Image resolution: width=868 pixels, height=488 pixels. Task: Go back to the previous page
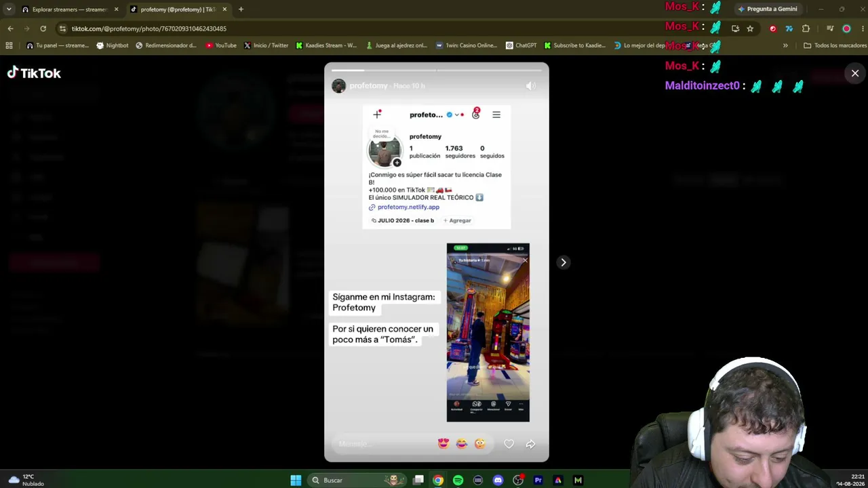(10, 28)
